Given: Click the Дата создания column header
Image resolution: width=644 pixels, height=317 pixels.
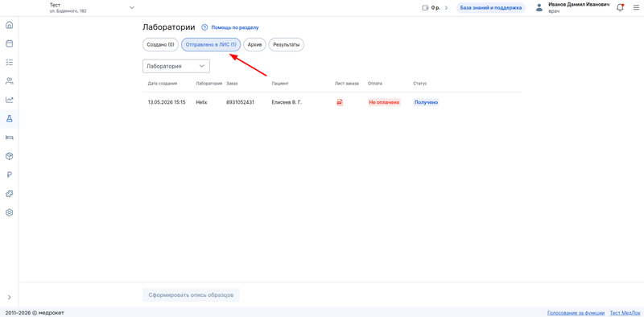Looking at the screenshot, I should click(163, 84).
